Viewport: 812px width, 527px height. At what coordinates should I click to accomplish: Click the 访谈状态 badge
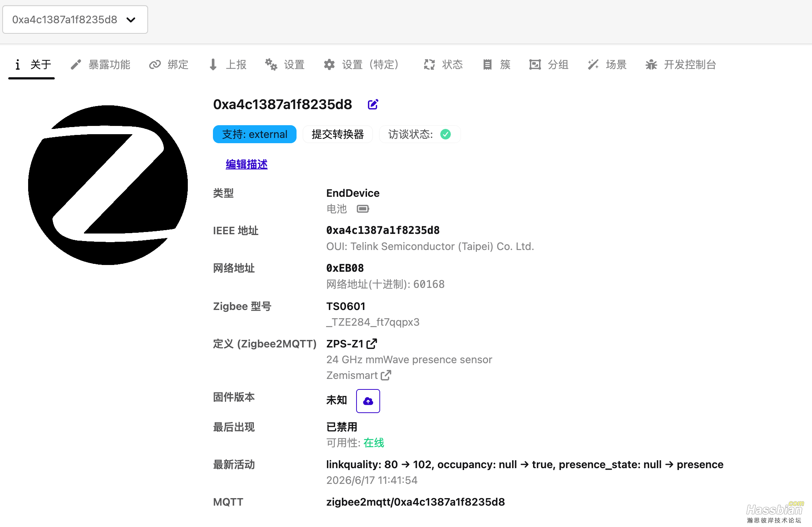(x=419, y=134)
